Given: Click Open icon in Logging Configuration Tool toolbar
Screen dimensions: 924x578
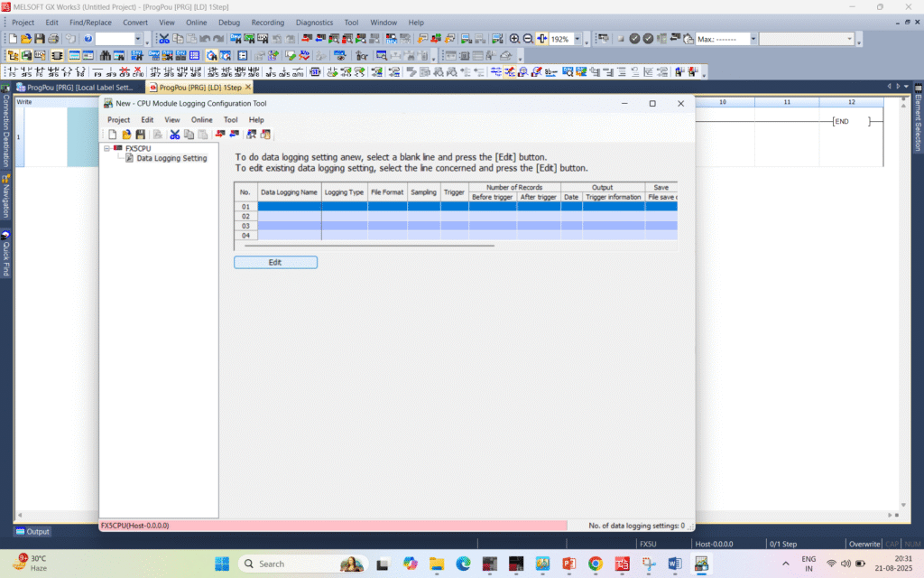Looking at the screenshot, I should [126, 135].
